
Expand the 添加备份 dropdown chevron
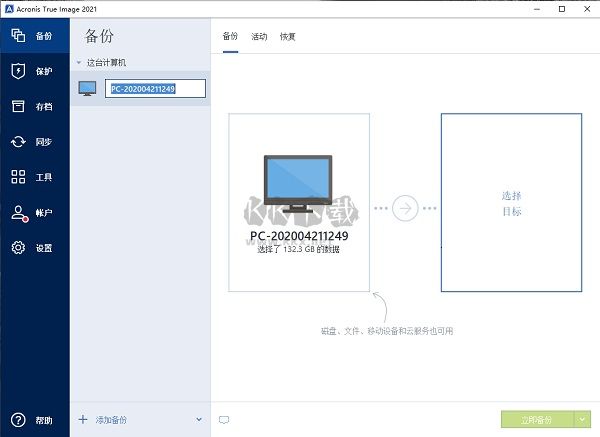[x=199, y=419]
